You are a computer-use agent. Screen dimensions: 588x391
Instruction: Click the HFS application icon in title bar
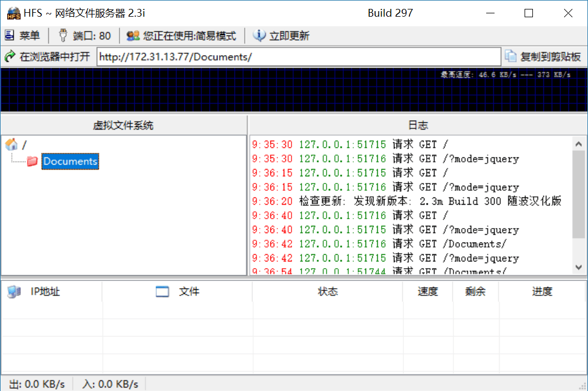(x=13, y=13)
